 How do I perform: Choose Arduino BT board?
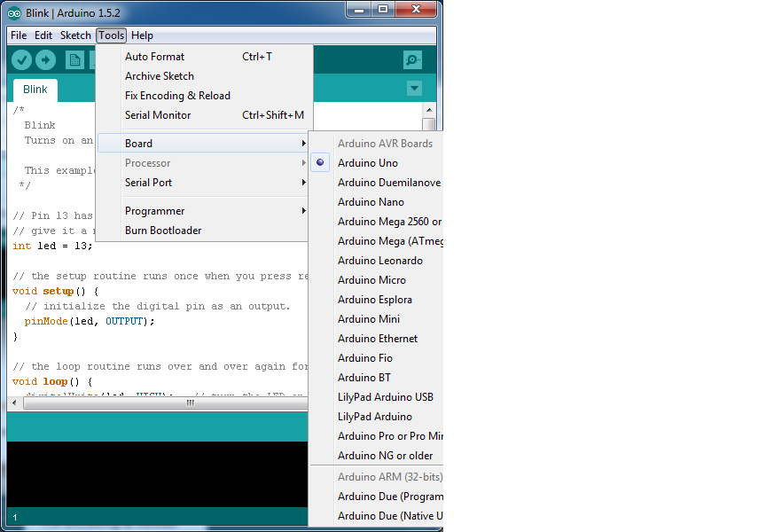point(377,378)
